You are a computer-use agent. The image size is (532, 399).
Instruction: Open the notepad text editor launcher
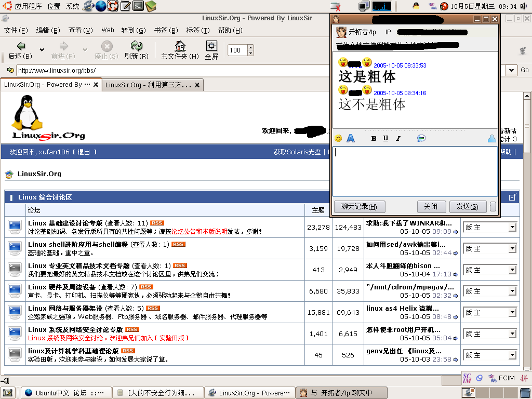(x=126, y=6)
